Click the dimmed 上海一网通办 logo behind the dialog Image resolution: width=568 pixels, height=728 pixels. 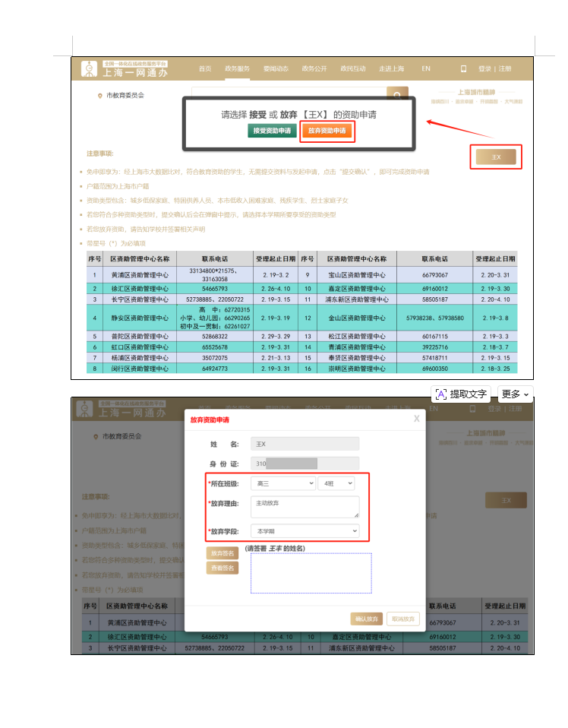click(121, 409)
